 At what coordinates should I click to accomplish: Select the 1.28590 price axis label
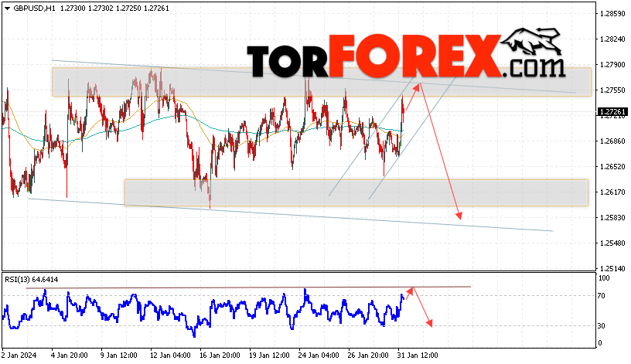coord(612,14)
